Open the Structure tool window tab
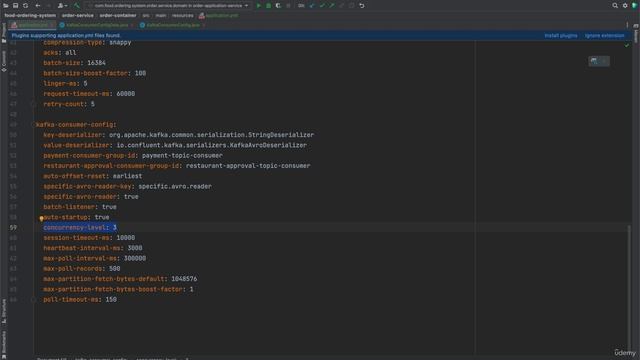Viewport: 640px width, 360px height. tap(4, 311)
